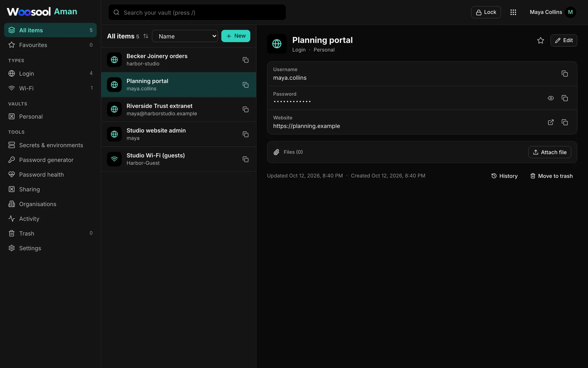Screen dimensions: 588x368
Task: Click the Woosool Aman logo
Action: coord(42,12)
